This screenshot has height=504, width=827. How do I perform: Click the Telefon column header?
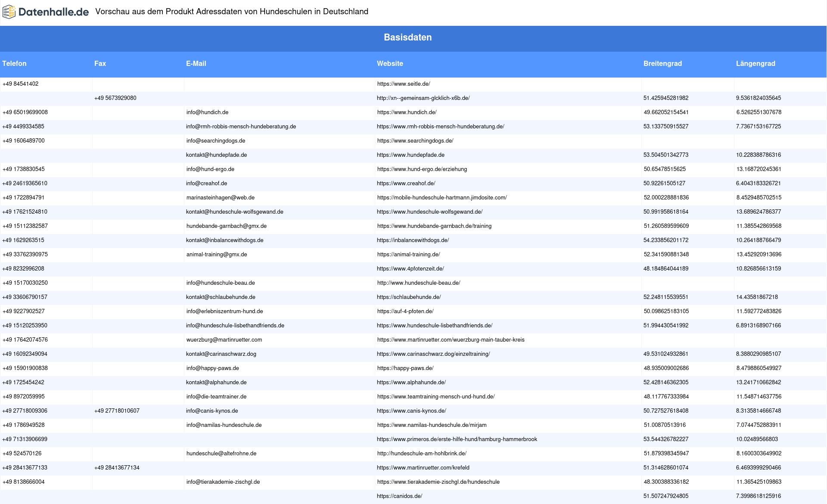pos(14,63)
